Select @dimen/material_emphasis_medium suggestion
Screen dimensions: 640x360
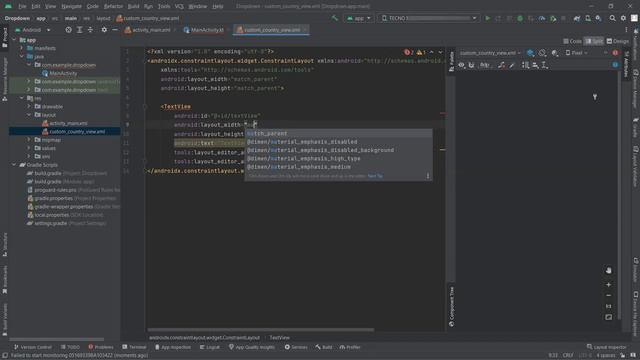click(x=338, y=167)
